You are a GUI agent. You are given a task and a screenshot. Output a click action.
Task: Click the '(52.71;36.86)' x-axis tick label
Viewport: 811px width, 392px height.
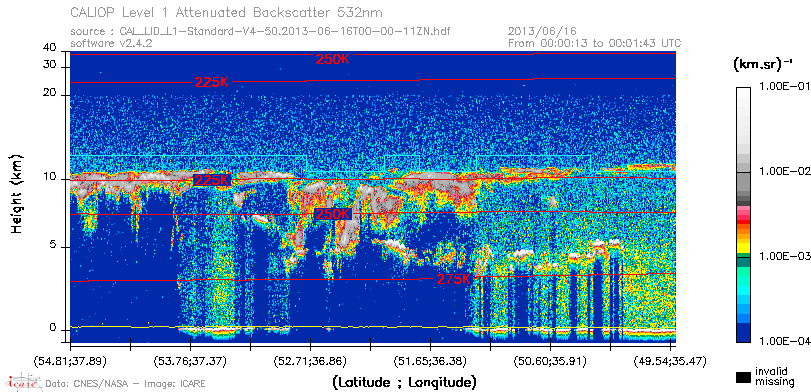pyautogui.click(x=311, y=360)
